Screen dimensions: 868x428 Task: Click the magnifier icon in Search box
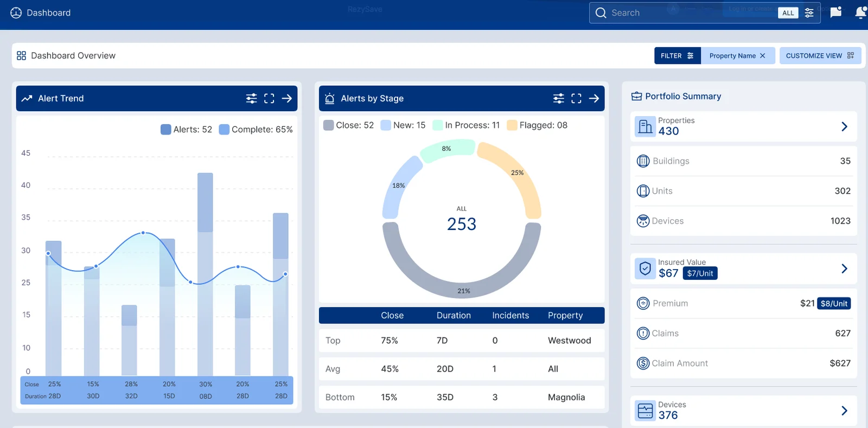coord(601,13)
